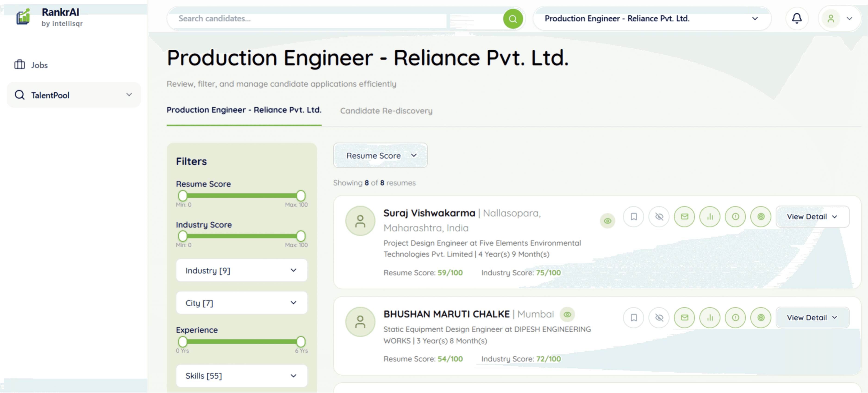Expand View Detail for Suraj Vishwakarma
Screen dimensions: 868x393
(812, 217)
